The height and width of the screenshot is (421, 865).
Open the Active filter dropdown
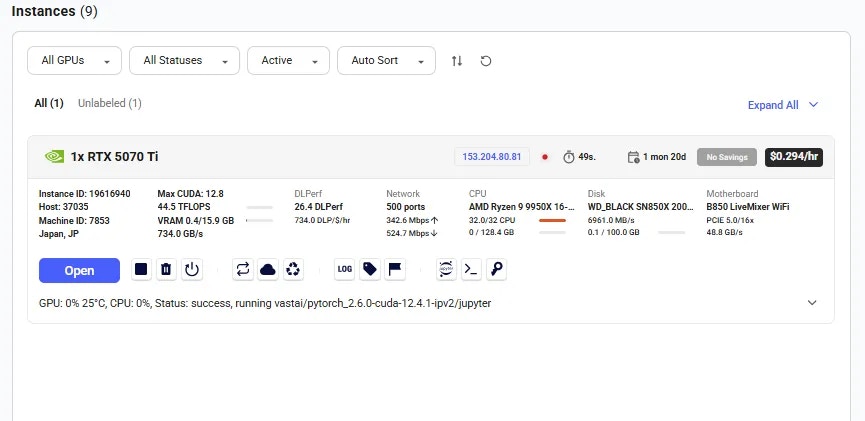[x=289, y=60]
